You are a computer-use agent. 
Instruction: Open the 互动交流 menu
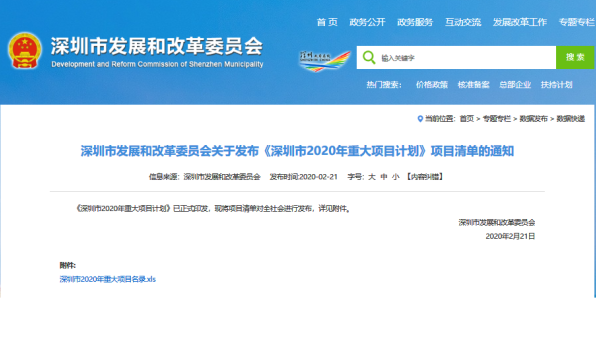coord(463,22)
